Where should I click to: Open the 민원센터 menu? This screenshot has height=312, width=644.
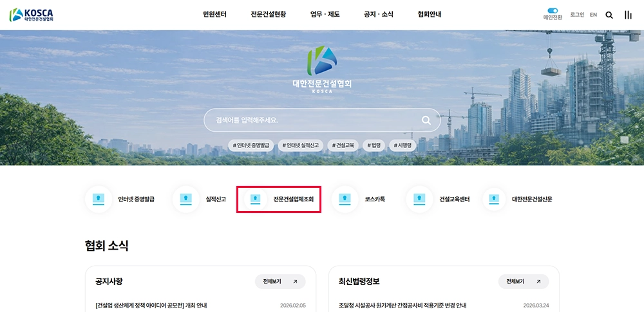tap(214, 14)
